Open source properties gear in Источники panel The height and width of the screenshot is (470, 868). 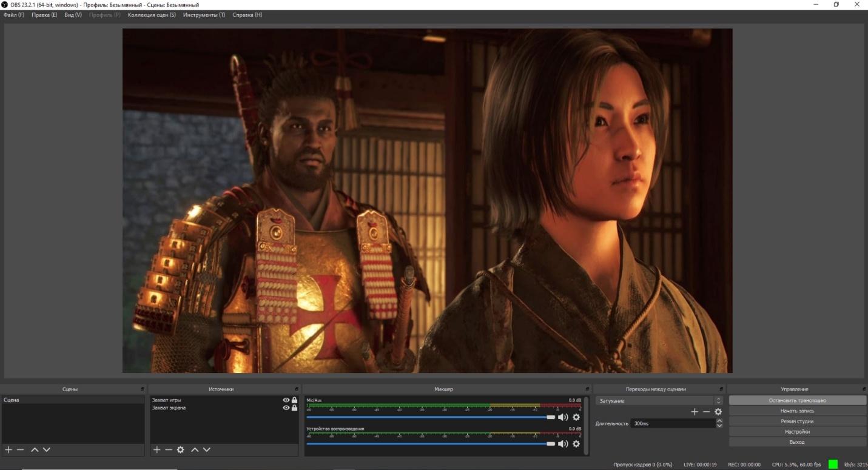[x=180, y=450]
